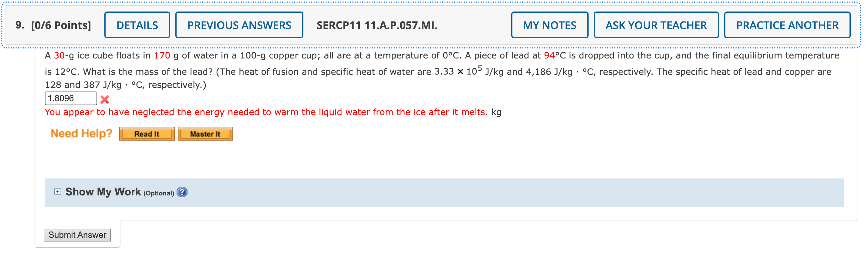Click the 0/6 Points score label

click(60, 25)
